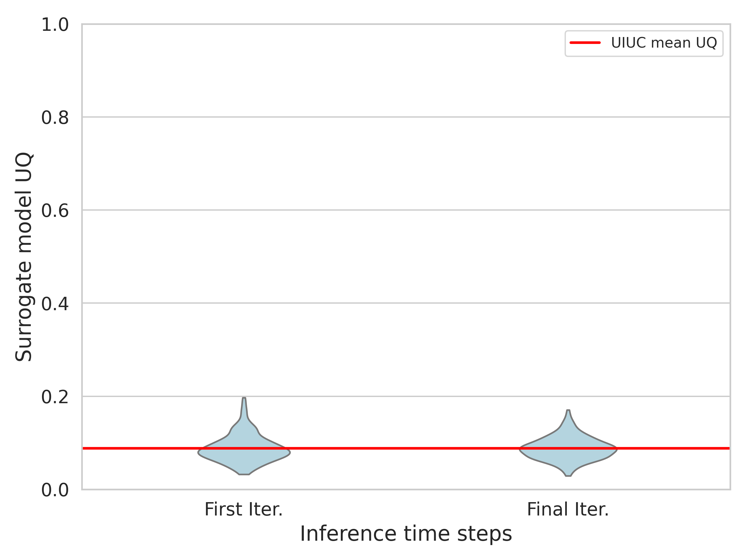Click the horizontal gridline at 0.6
The image size is (747, 560).
click(x=405, y=210)
